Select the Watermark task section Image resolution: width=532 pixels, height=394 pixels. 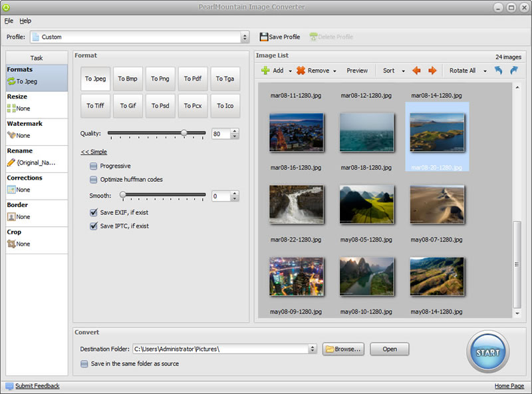click(x=37, y=132)
